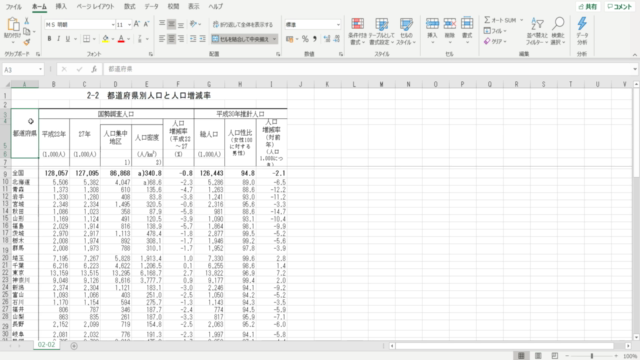Click the Increase Decimal icon
The height and width of the screenshot is (360, 640).
[x=327, y=39]
